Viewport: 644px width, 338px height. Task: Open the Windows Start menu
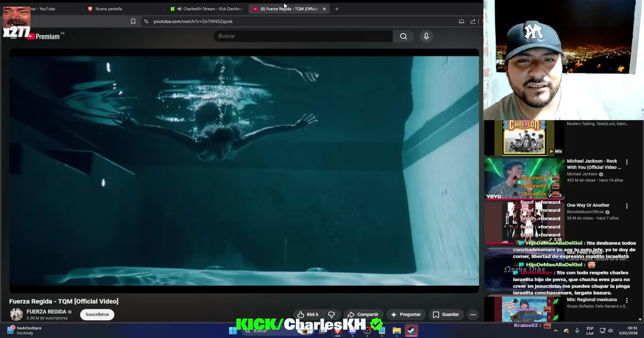[x=233, y=330]
